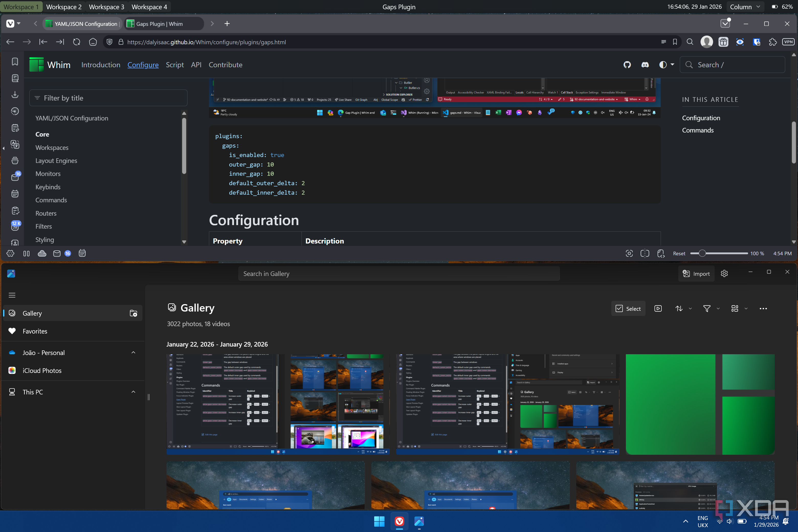
Task: Open Vivaldi history panel icon
Action: coord(15,111)
